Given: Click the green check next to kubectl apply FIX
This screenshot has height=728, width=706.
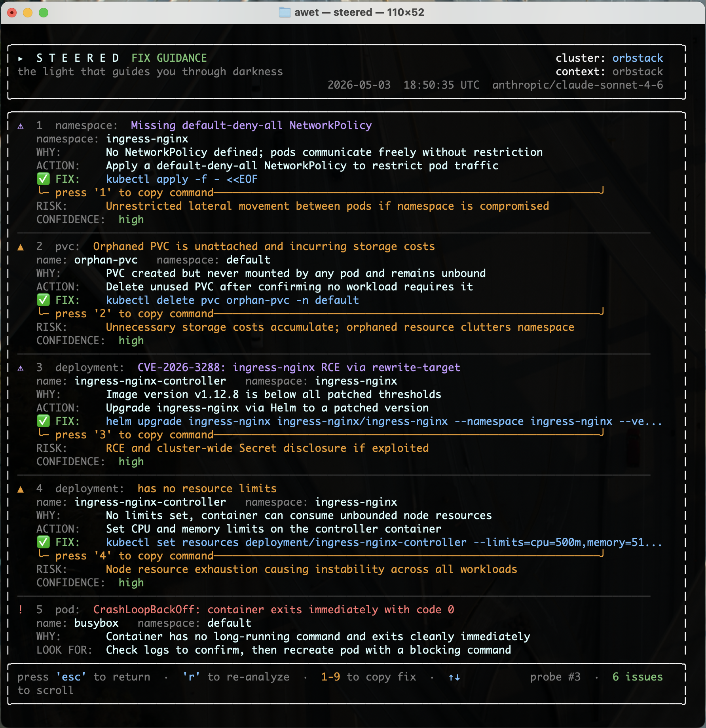Looking at the screenshot, I should tap(43, 179).
